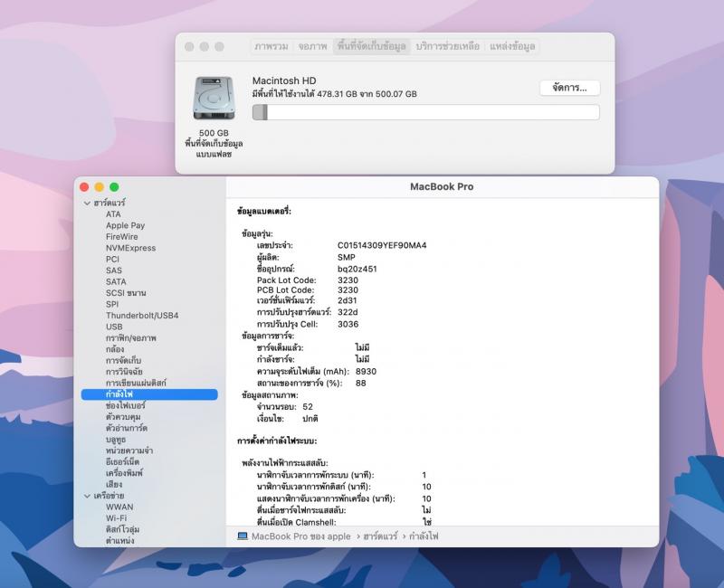Open Thunderbolt/USB4 entry
Screen dimensions: 724x588
142,316
